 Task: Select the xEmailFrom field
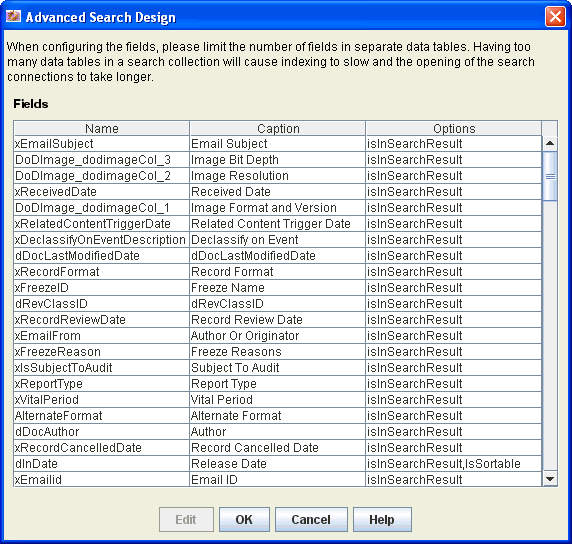point(102,336)
